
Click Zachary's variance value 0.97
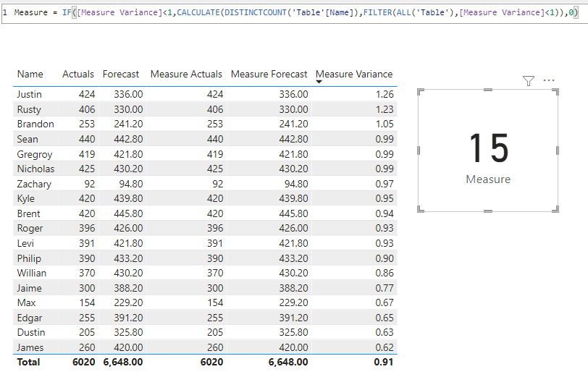click(385, 184)
